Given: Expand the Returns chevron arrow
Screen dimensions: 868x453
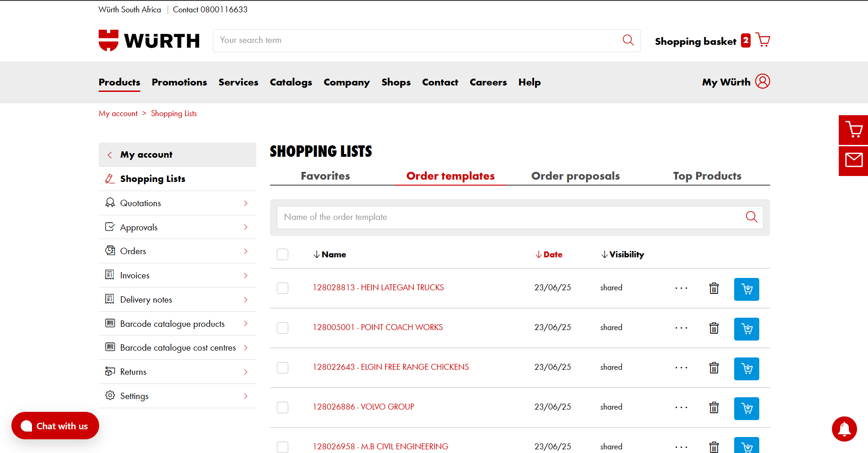Looking at the screenshot, I should (246, 372).
